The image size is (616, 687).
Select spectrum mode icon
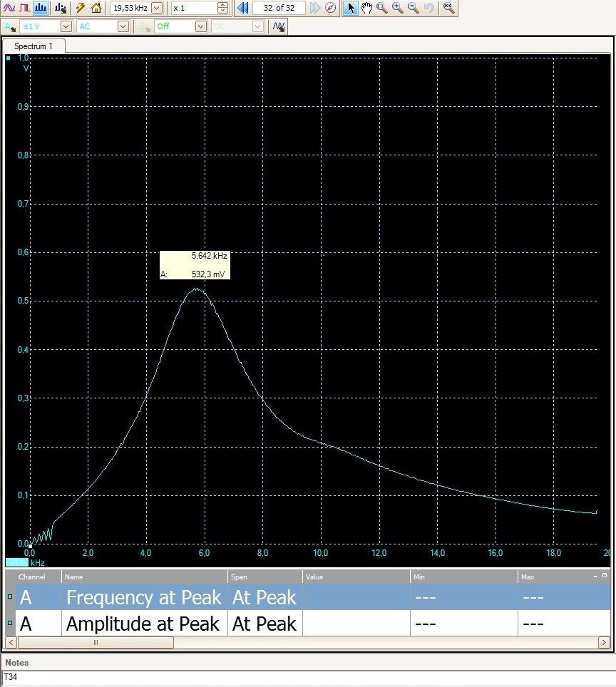coord(41,8)
